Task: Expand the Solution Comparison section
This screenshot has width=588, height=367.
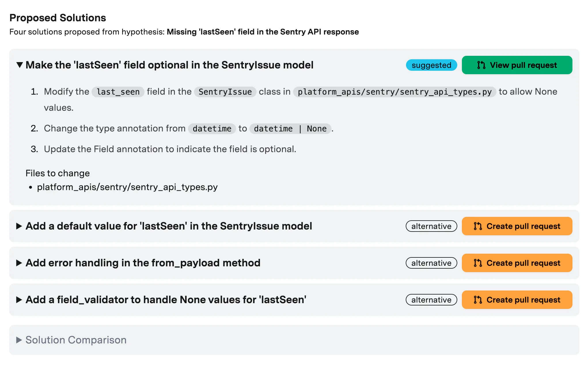Action: pos(19,340)
